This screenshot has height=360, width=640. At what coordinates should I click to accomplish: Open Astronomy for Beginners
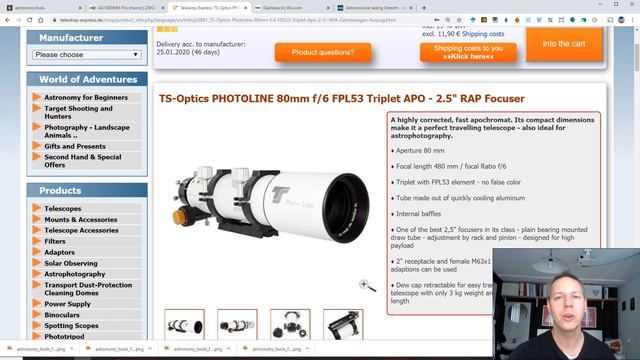86,98
